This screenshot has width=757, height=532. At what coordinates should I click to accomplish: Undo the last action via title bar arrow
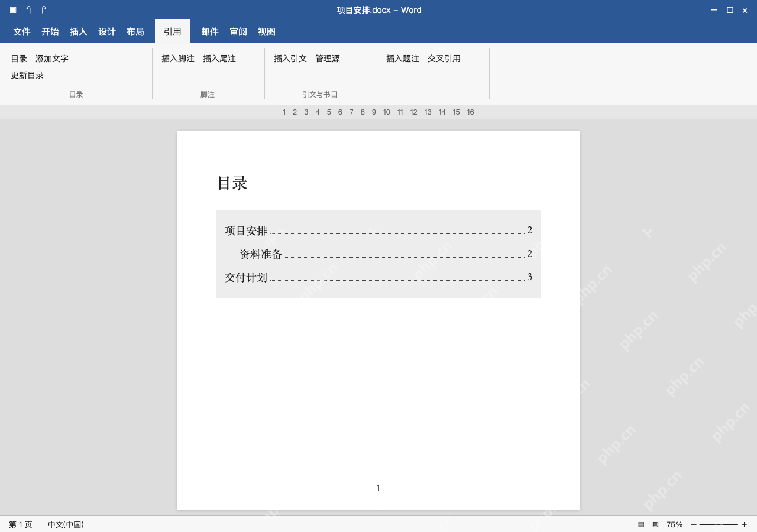[x=28, y=9]
